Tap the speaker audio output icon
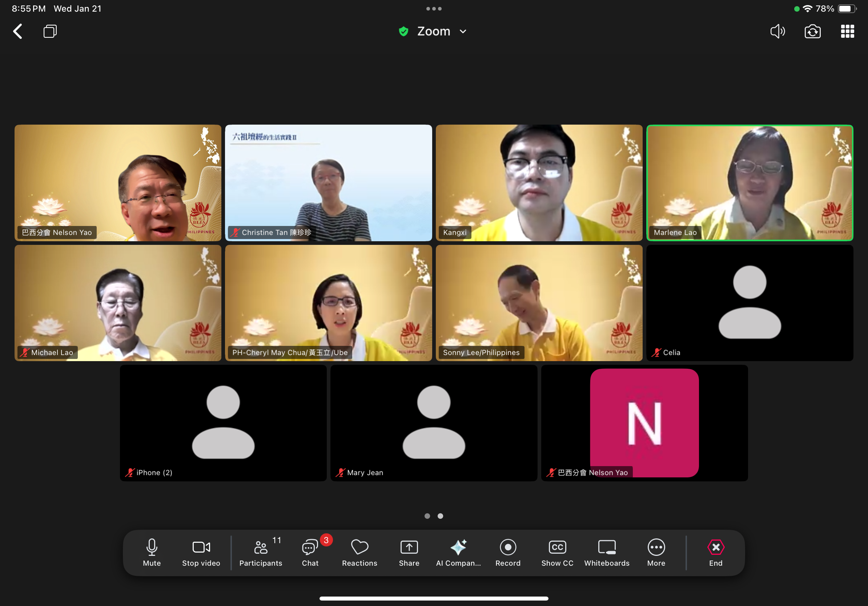 [777, 31]
